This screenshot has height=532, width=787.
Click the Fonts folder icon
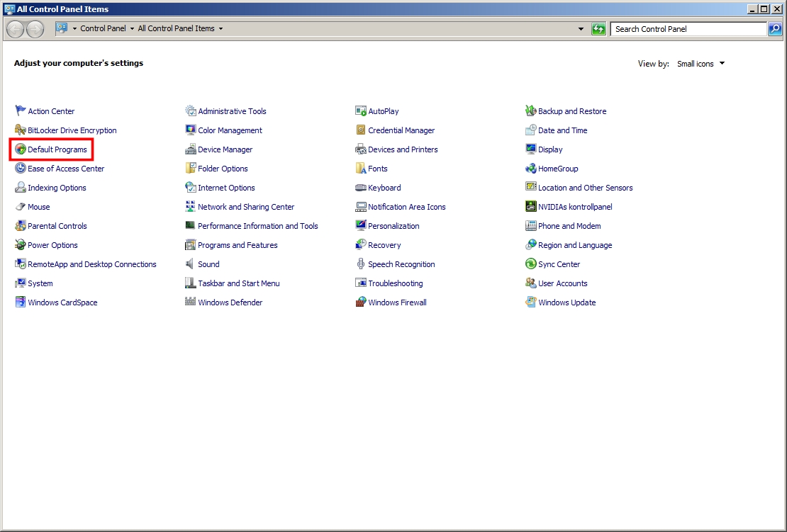coord(360,168)
